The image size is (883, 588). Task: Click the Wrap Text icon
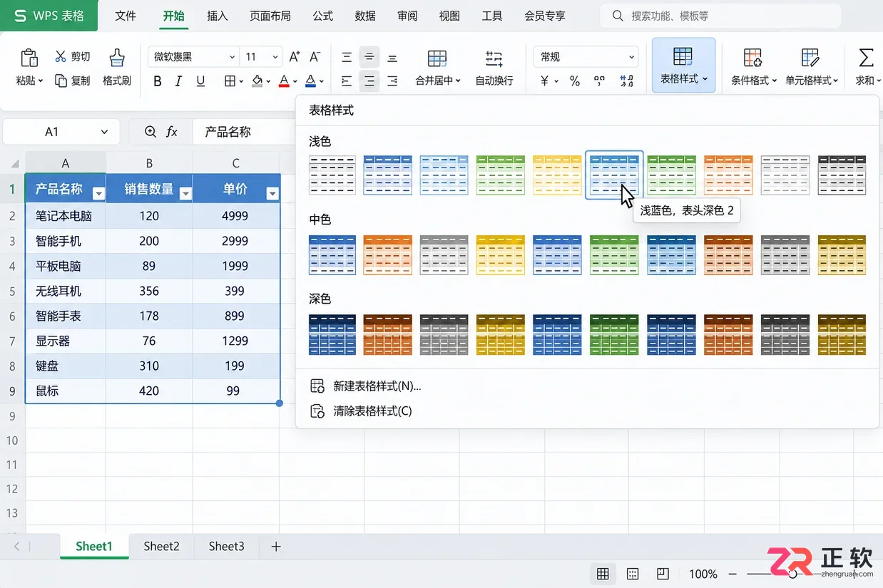click(494, 58)
